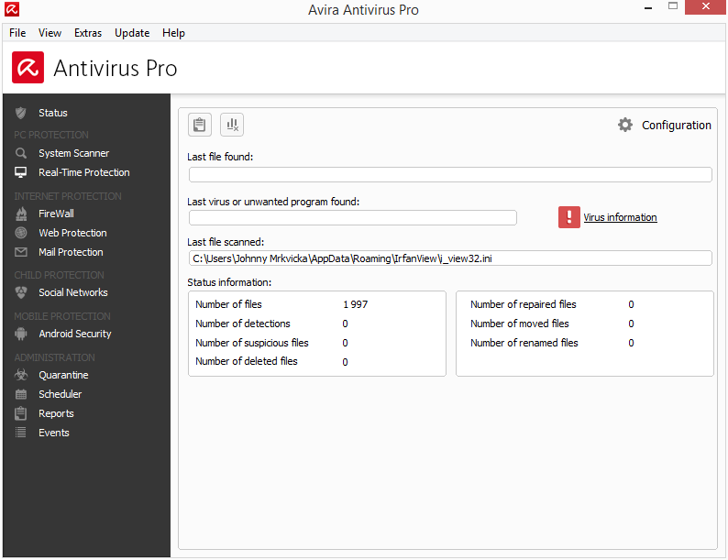Select Real-Time Protection monitor icon
Screen dimensions: 728x560
click(x=20, y=172)
